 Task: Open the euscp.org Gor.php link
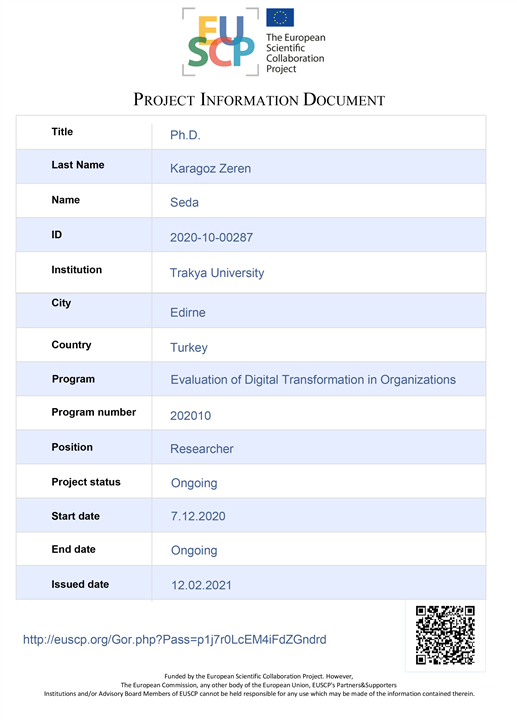[174, 640]
